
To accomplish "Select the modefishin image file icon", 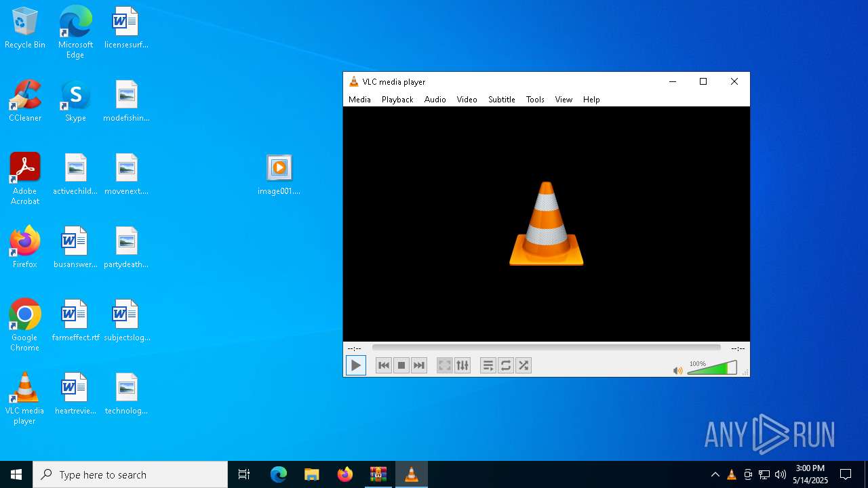I will (x=126, y=102).
